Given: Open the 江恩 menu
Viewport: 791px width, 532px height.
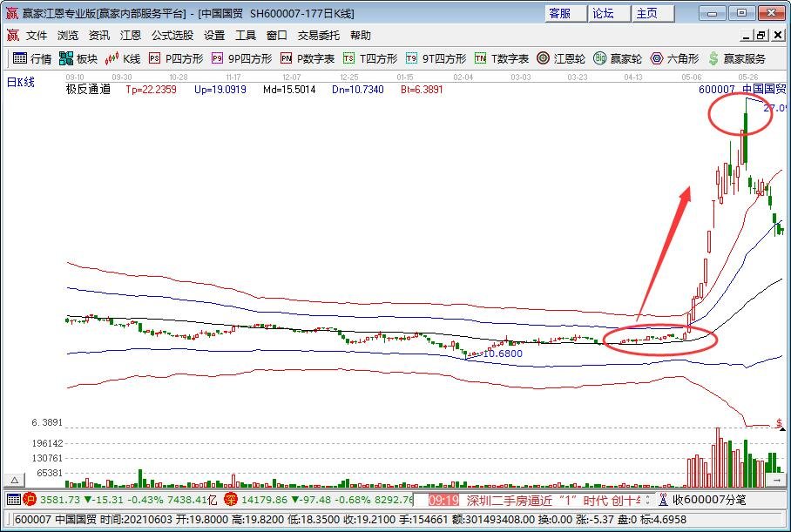Looking at the screenshot, I should click(x=130, y=36).
